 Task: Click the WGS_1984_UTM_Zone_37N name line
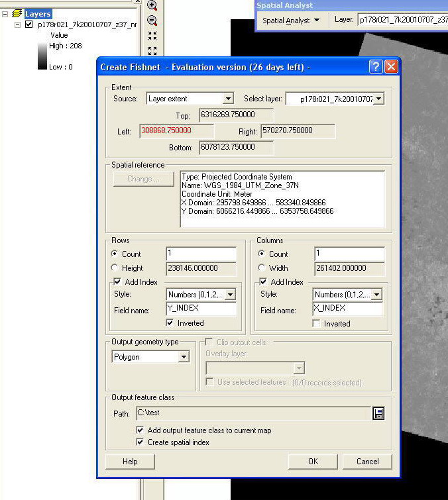[240, 185]
